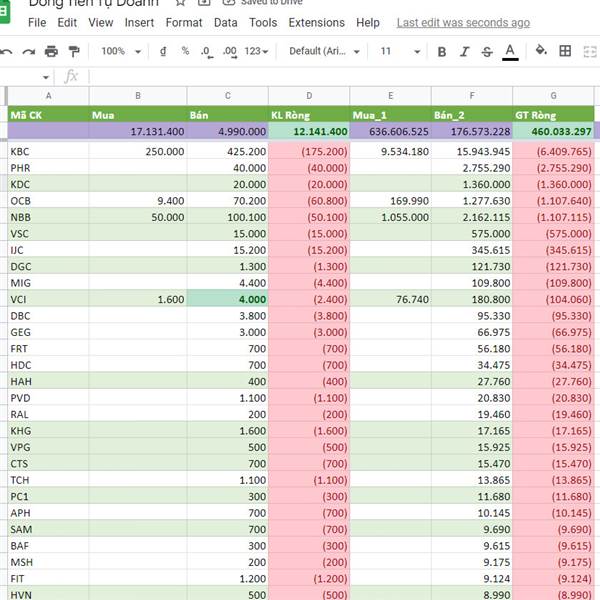Click the cell with value 425.200
This screenshot has height=600, width=600.
click(x=228, y=152)
